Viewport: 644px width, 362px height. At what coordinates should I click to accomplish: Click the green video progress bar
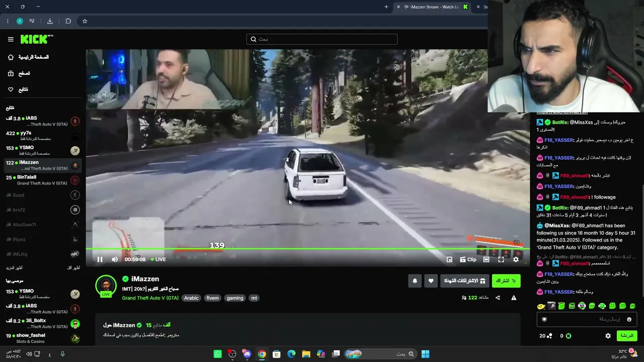click(x=308, y=249)
